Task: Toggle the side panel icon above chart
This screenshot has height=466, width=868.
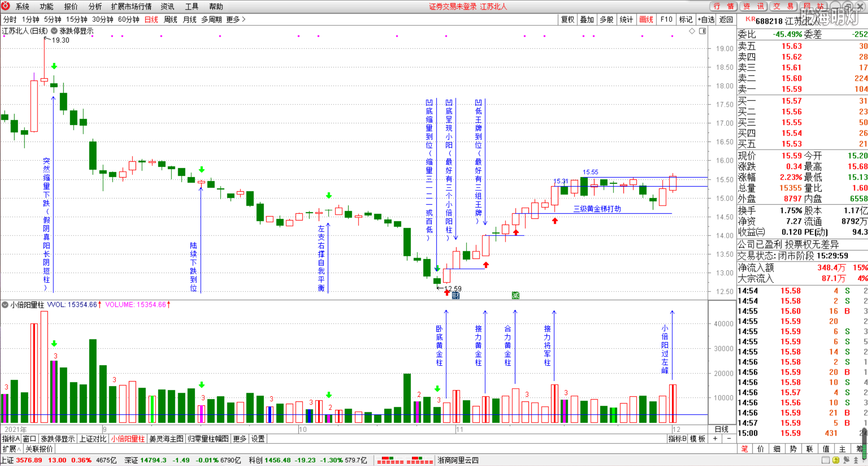Action: [703, 31]
